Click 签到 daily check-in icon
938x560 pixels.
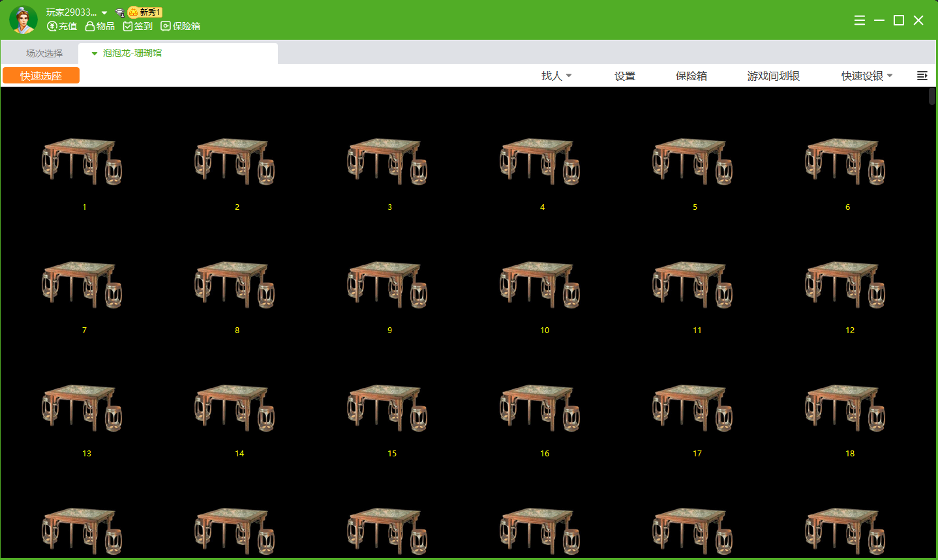click(138, 26)
